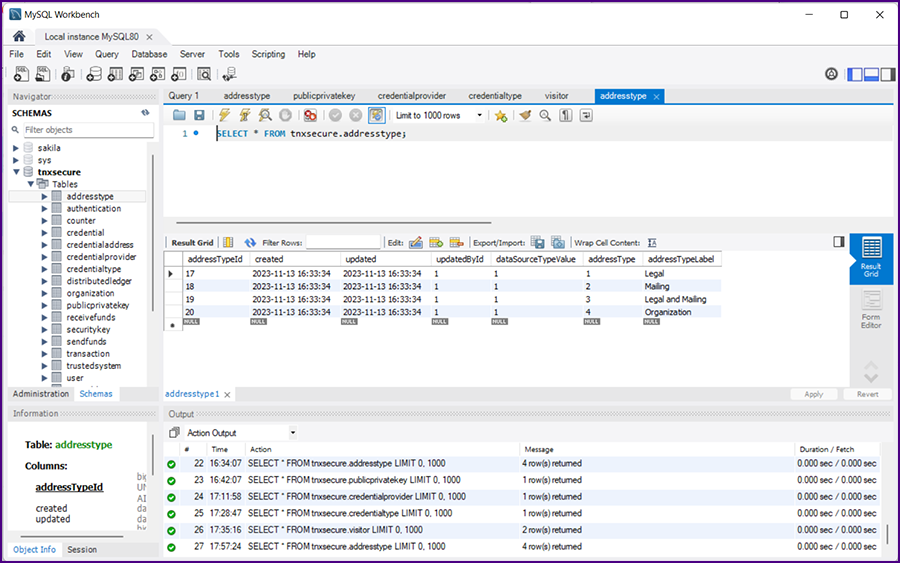
Task: Open the Query menu
Action: pos(107,54)
